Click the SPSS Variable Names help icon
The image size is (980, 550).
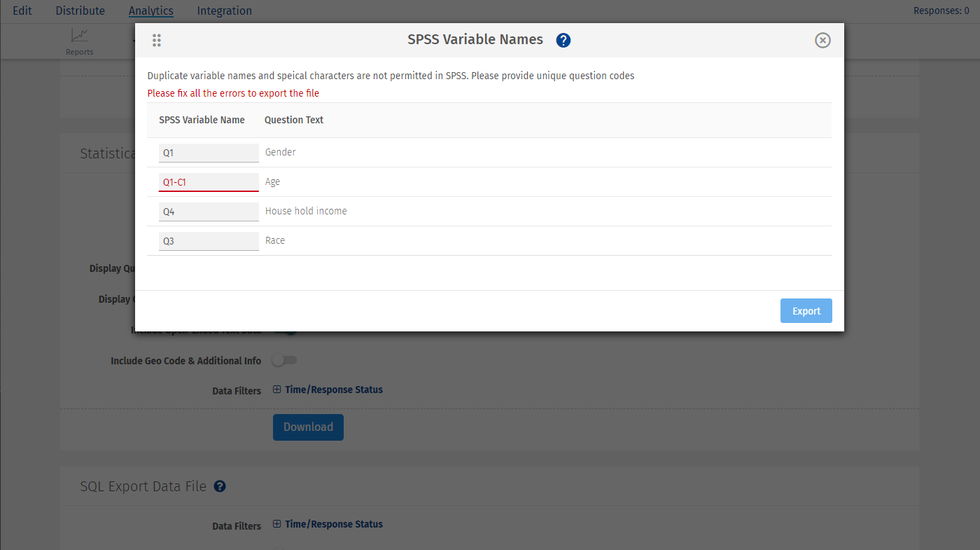(563, 41)
